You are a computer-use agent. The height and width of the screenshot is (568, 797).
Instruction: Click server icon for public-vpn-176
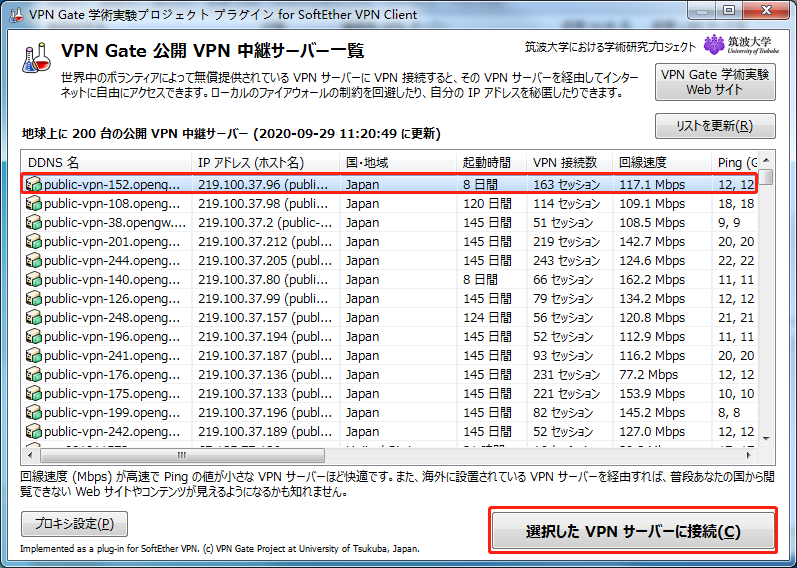pyautogui.click(x=34, y=374)
